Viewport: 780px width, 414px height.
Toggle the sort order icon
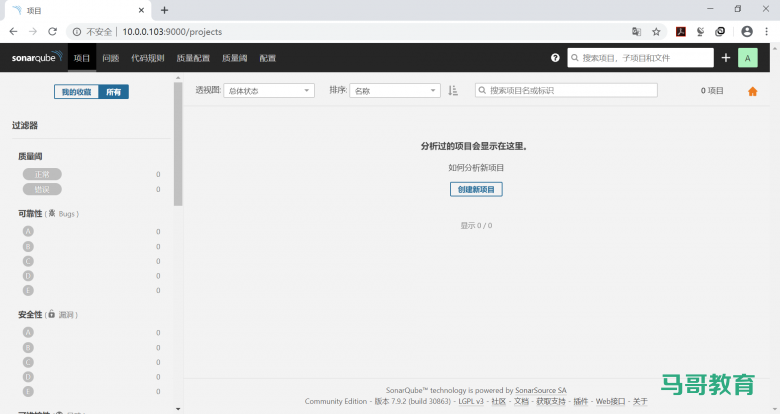(x=453, y=90)
